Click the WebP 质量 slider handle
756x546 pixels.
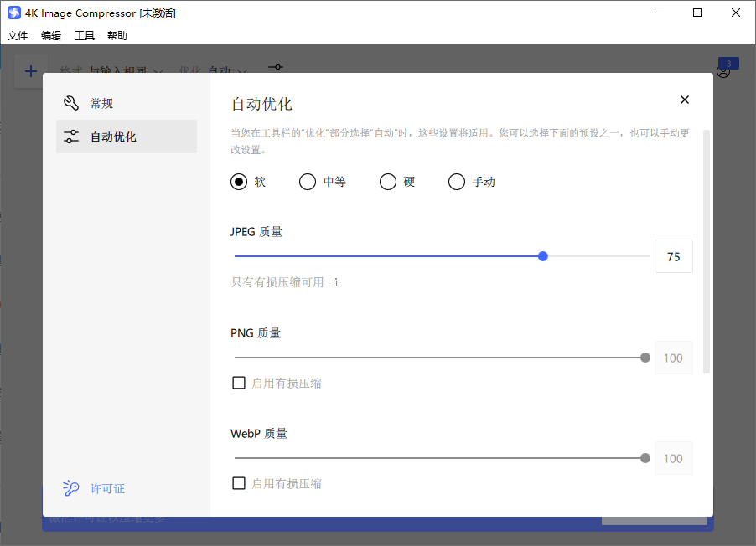click(x=645, y=458)
